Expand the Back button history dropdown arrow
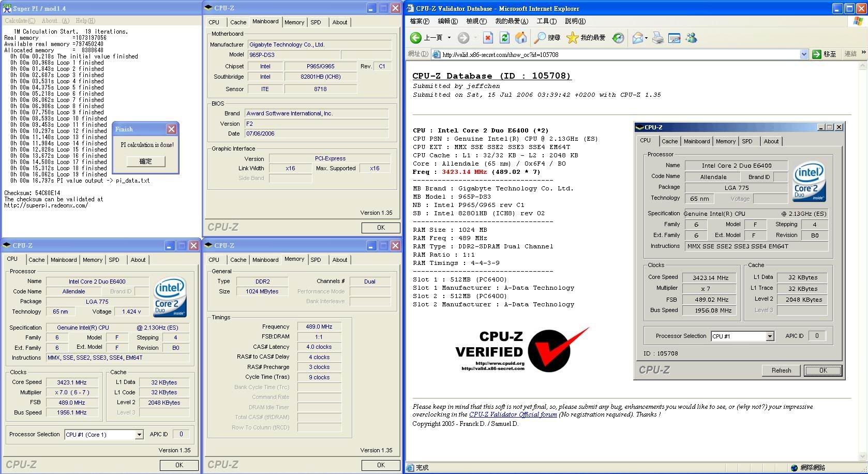The width and height of the screenshot is (868, 474). (x=449, y=38)
